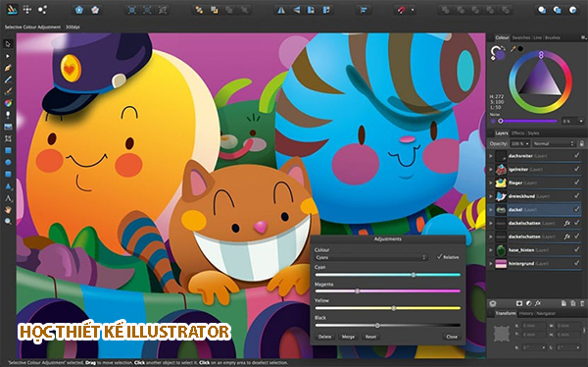The image size is (588, 367).
Task: Toggle the Snapping magnet button
Action: tap(401, 10)
